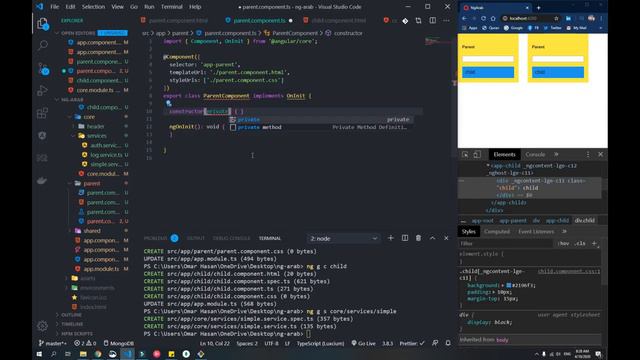640x360 pixels.
Task: Click the browser back arrow
Action: tap(464, 18)
